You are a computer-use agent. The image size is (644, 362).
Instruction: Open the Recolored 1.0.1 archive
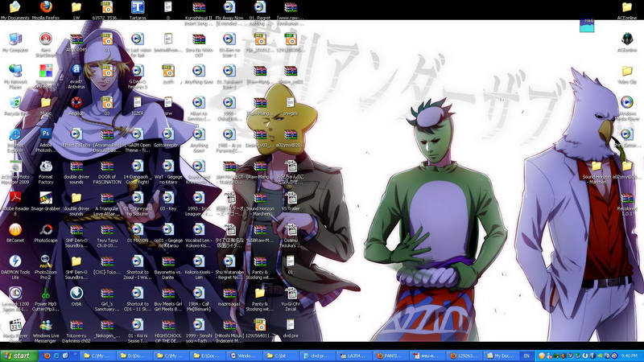click(627, 204)
